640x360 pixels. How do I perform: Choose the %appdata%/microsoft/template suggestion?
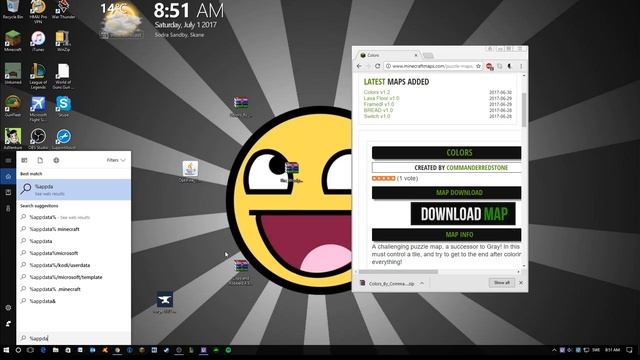(74, 277)
